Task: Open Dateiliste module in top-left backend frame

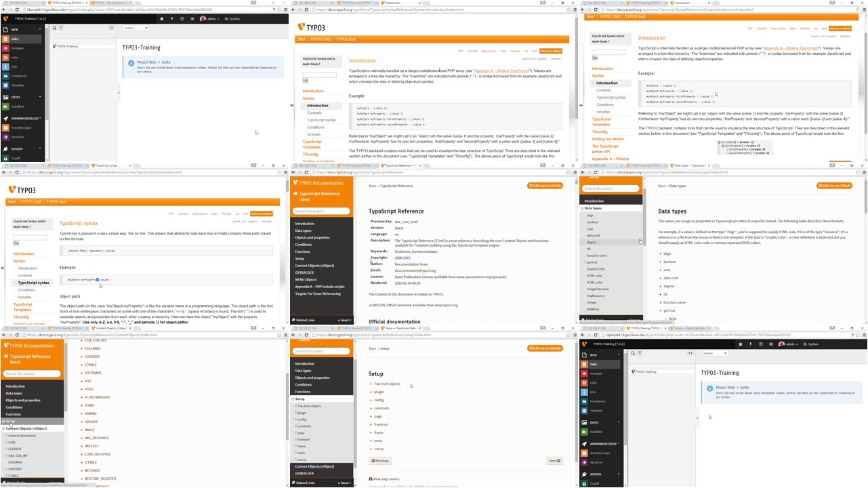Action: [21, 106]
